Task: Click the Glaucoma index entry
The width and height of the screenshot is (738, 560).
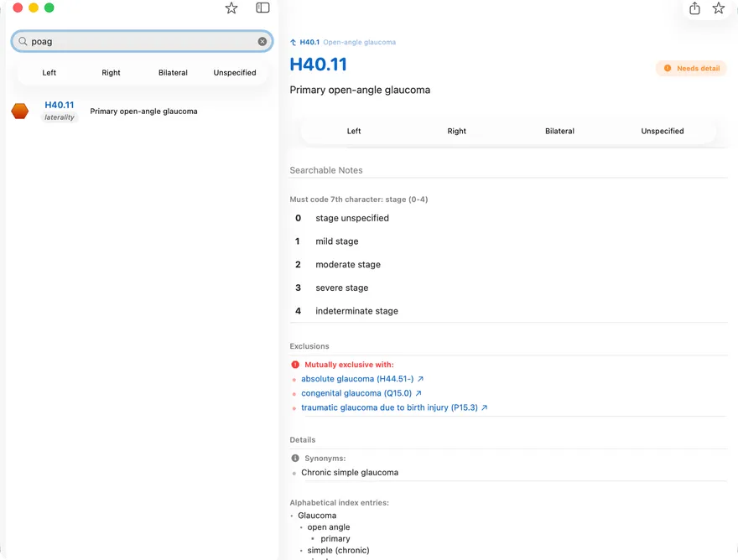Action: [x=317, y=516]
